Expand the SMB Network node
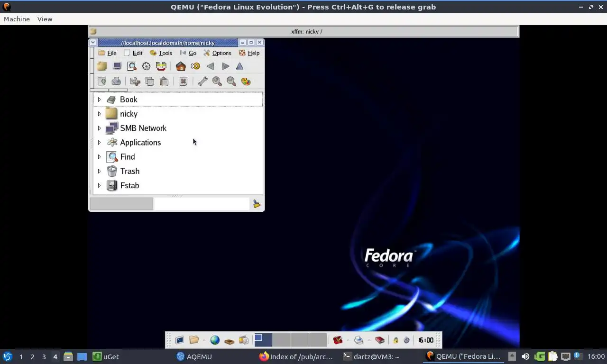607x364 pixels. click(x=99, y=128)
